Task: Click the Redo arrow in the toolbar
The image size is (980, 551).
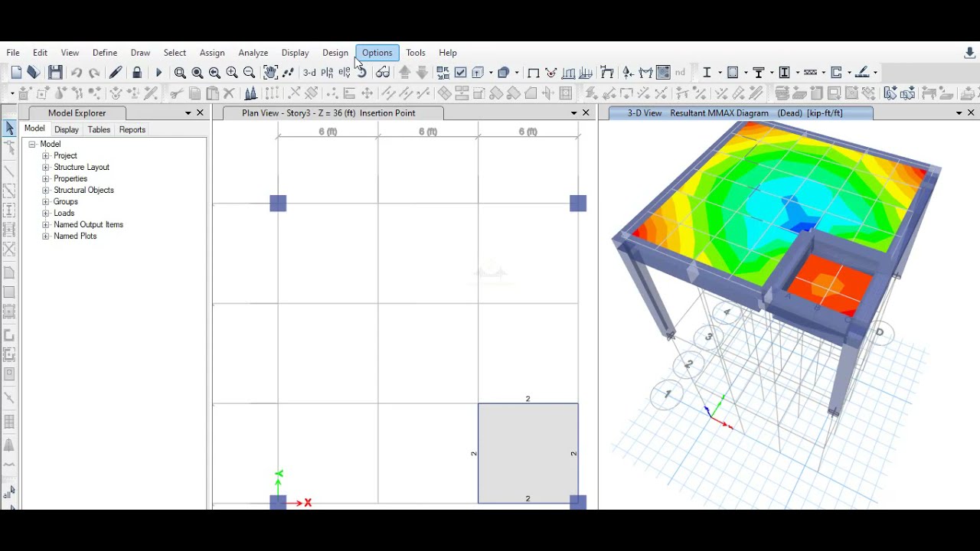Action: 94,73
